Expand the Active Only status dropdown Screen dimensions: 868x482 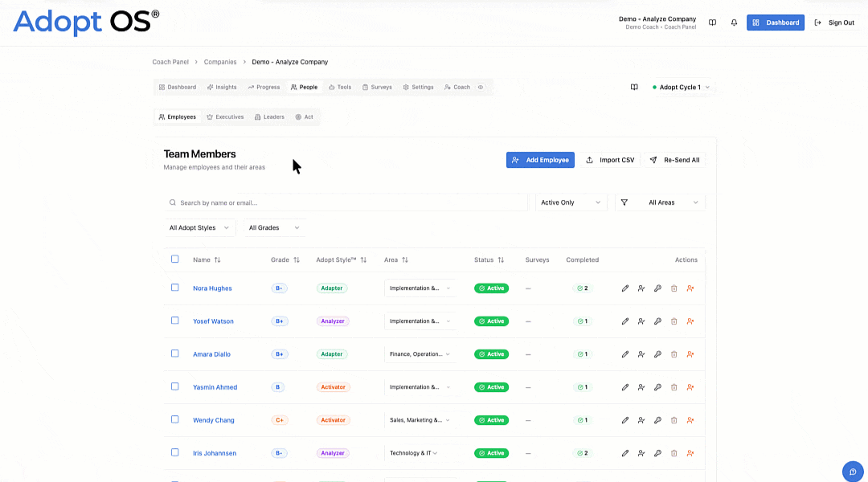click(x=571, y=202)
